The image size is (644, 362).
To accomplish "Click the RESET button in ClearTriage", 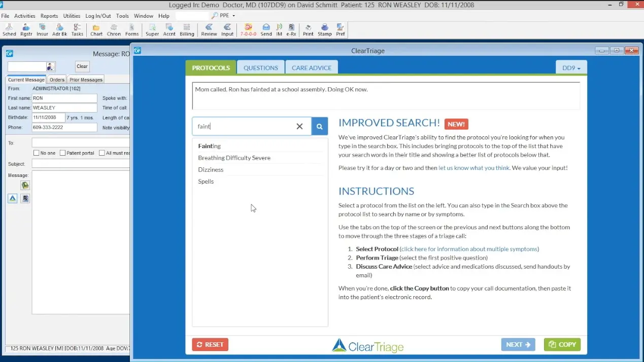I will pos(210,344).
